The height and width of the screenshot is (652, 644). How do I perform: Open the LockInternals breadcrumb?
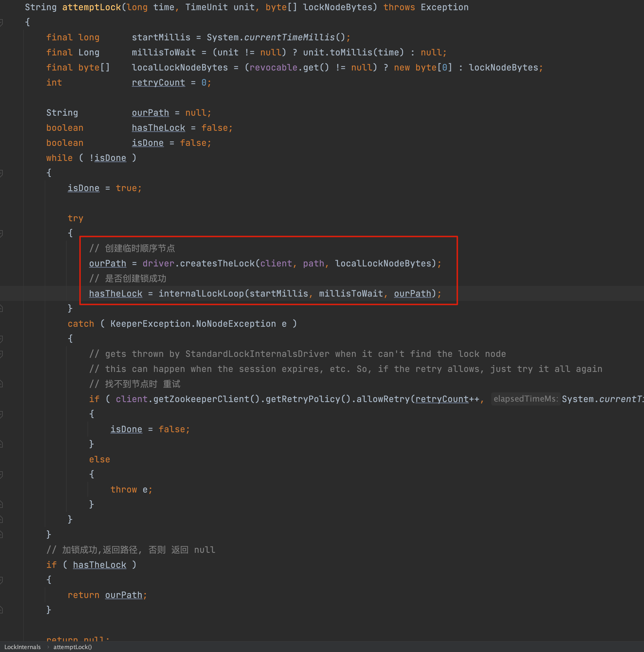(22, 647)
